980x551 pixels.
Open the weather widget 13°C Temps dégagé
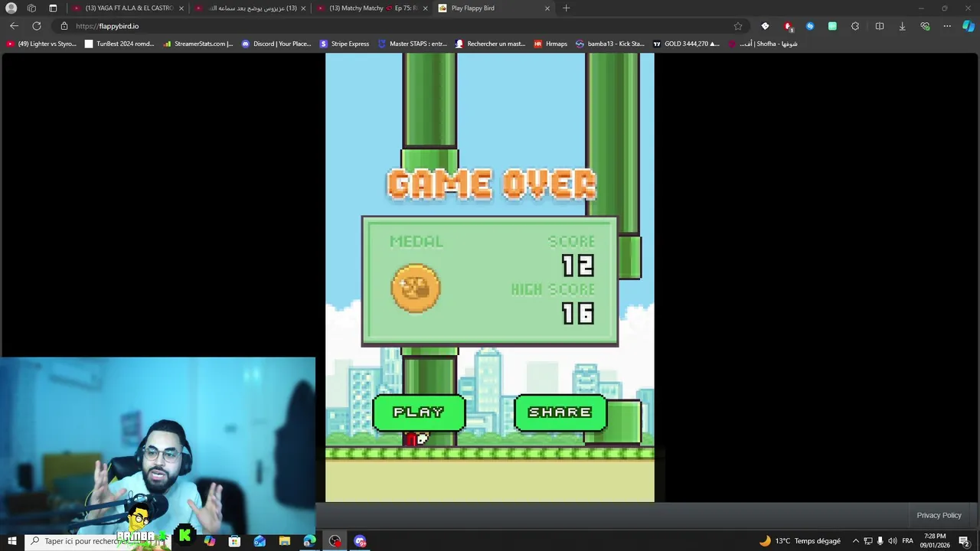(x=799, y=541)
